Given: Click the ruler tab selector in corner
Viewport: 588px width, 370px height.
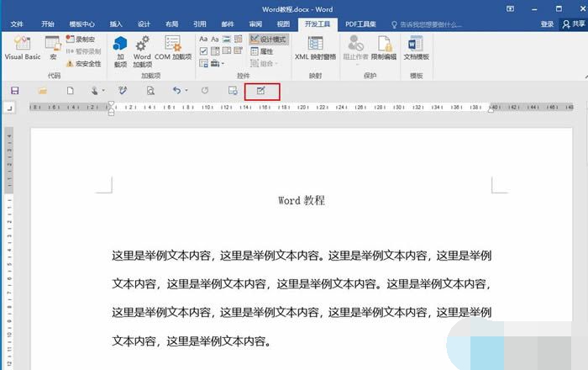Looking at the screenshot, I should point(9,108).
